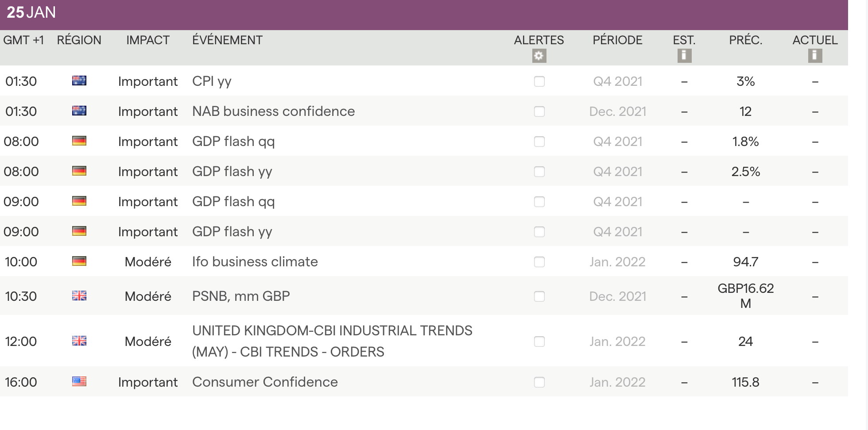The width and height of the screenshot is (868, 430).
Task: Enable alert for PSNB, mm GBP
Action: (x=539, y=296)
